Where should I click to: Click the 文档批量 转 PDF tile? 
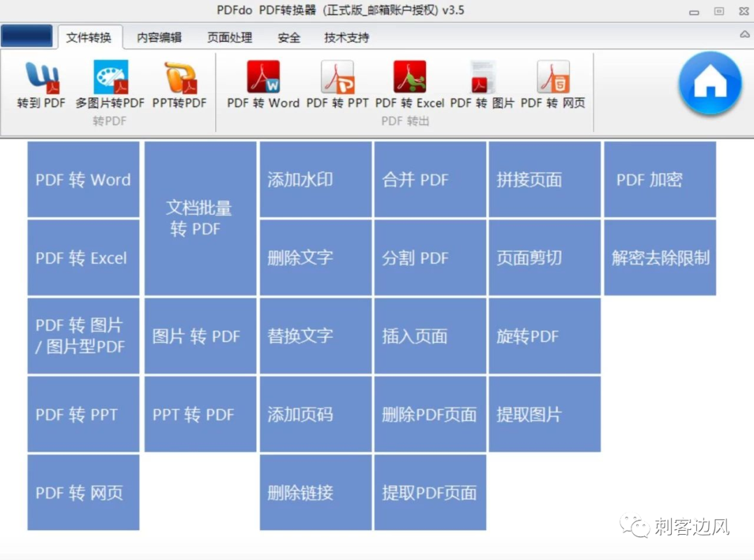(x=200, y=219)
